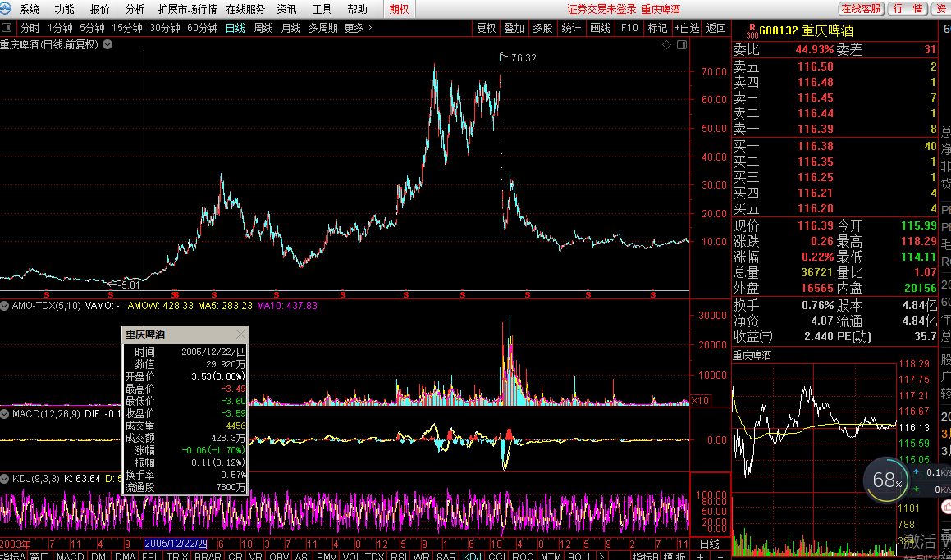Viewport: 951px width, 560px height.
Task: Expand the AMO-TDX indicator options
Action: tap(6, 305)
